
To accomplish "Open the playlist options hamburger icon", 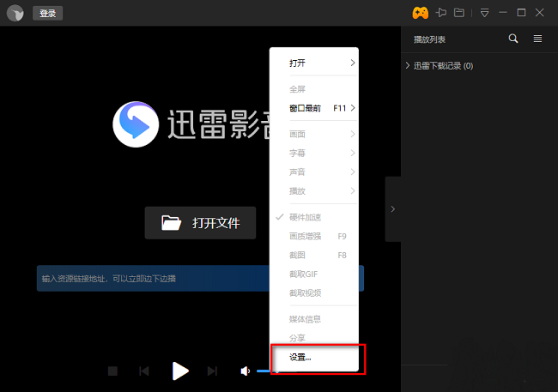I will [537, 39].
